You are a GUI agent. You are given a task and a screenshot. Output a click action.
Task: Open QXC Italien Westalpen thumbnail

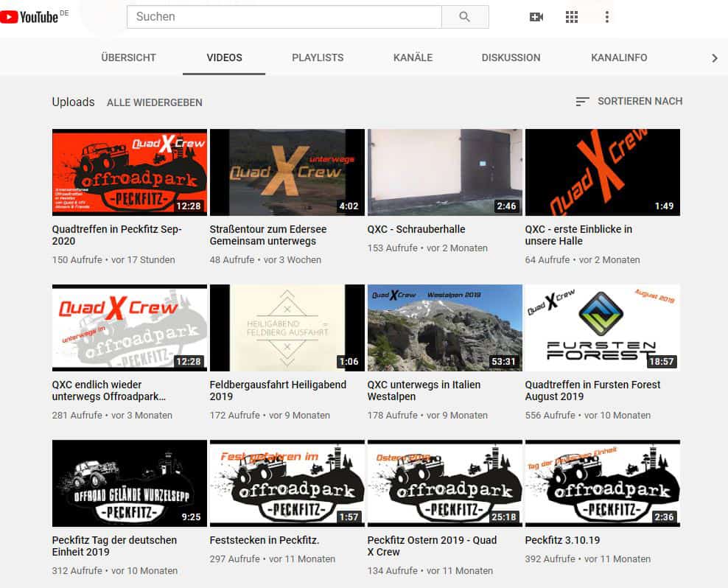click(x=445, y=328)
